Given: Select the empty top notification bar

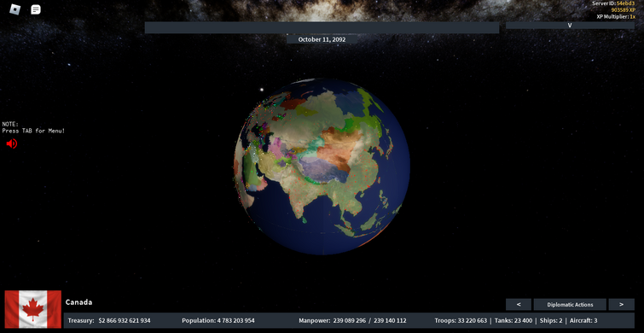Looking at the screenshot, I should 322,27.
